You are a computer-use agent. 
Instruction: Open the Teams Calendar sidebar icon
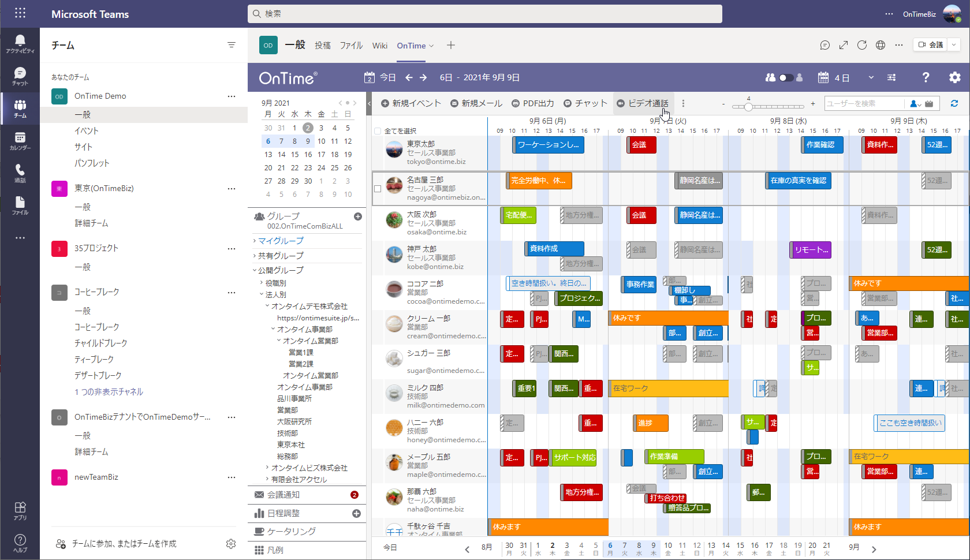[20, 141]
